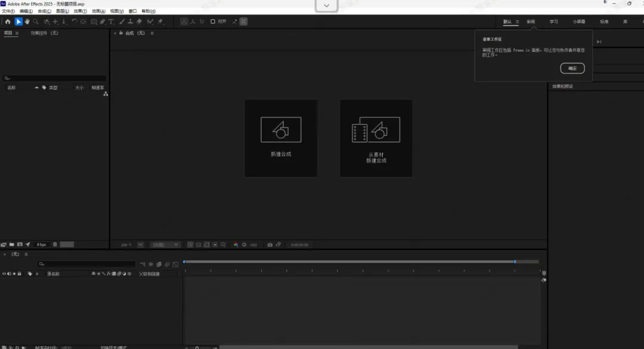Select the Selection tool in the toolbar
The width and height of the screenshot is (644, 349).
[x=18, y=21]
